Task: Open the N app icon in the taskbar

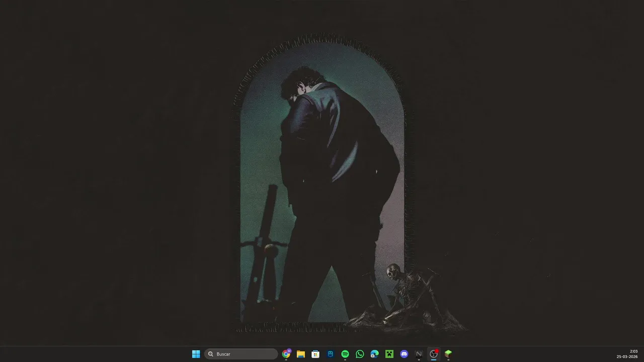Action: point(419,354)
